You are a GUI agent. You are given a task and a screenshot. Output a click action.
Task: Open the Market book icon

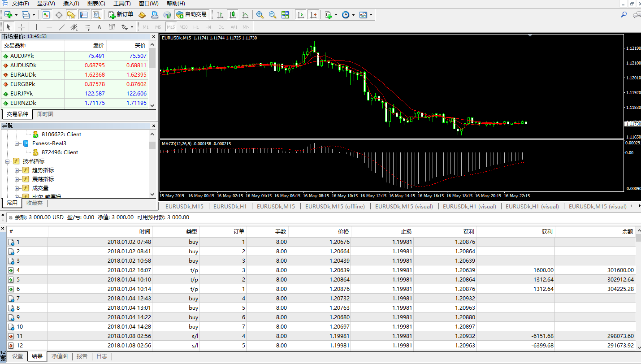click(142, 15)
